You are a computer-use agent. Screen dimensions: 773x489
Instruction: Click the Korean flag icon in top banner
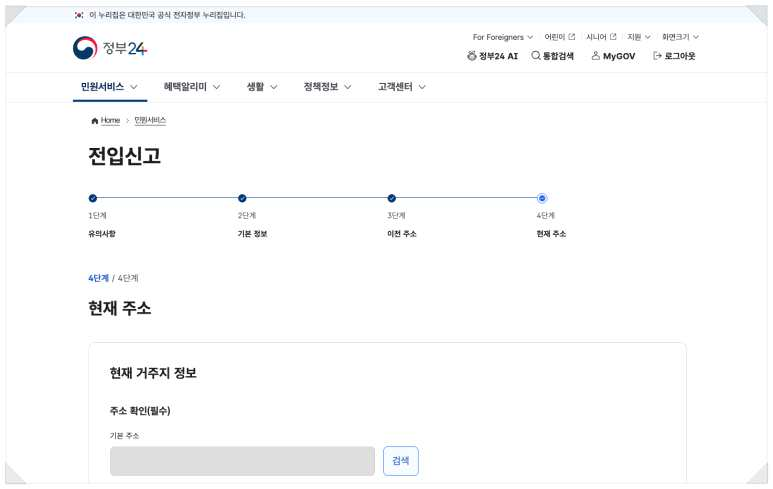coord(79,15)
